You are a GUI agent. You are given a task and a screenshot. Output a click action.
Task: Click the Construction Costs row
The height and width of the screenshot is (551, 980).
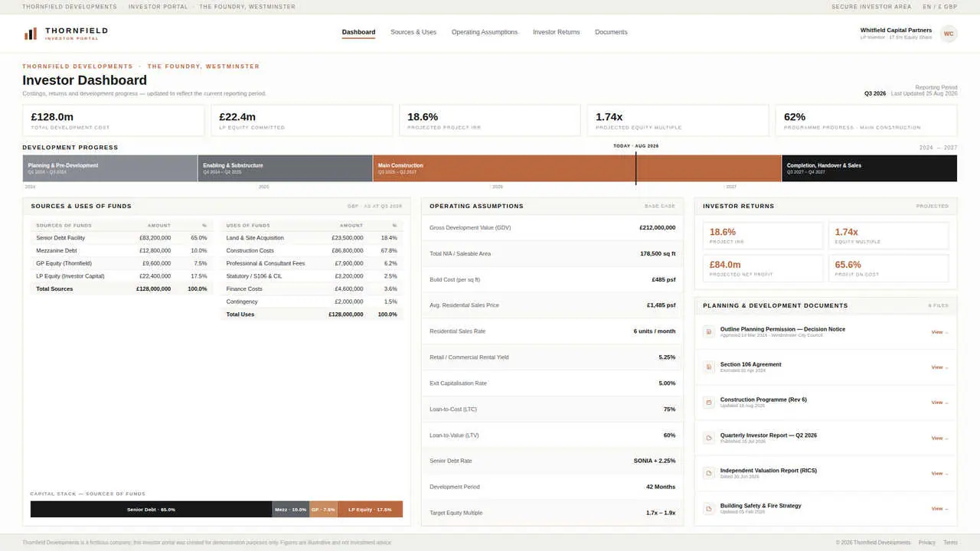click(312, 251)
